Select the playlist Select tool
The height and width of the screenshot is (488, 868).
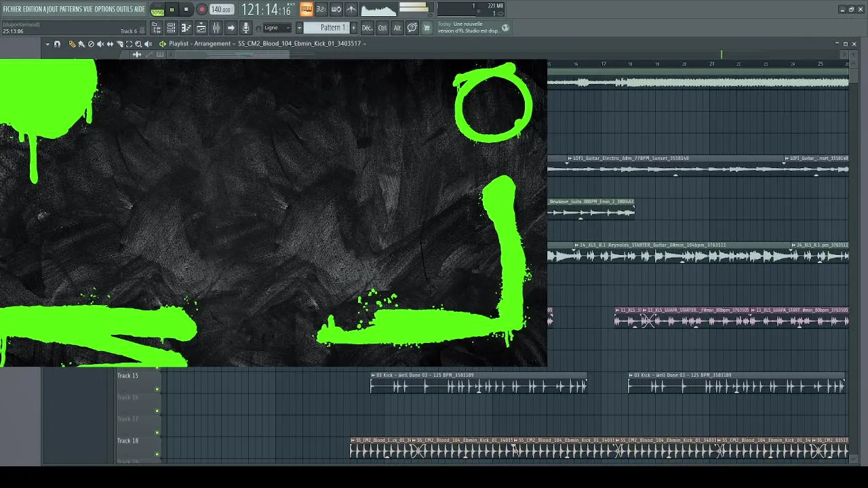129,44
